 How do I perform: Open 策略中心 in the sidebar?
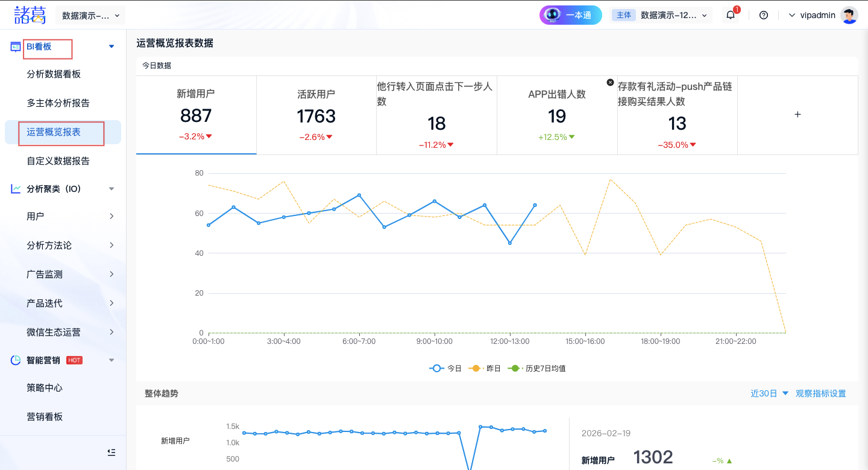click(x=45, y=388)
